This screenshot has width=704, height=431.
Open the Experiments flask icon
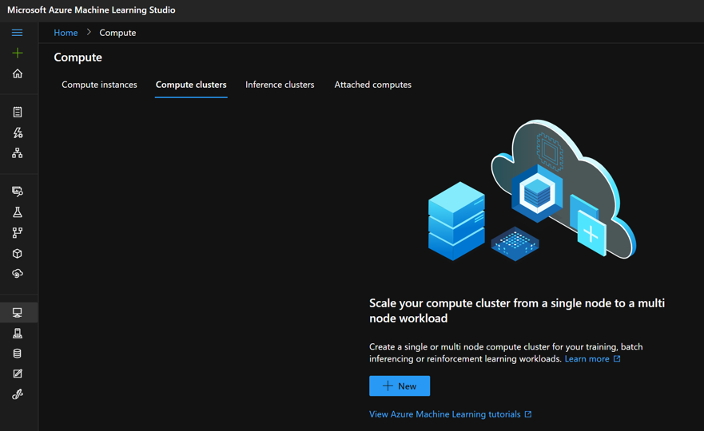click(x=17, y=212)
